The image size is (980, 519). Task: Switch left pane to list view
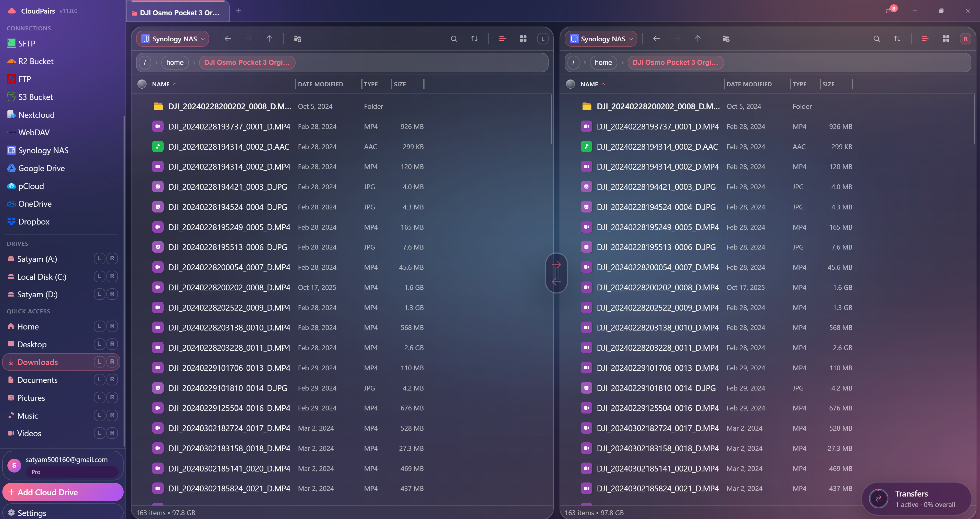point(502,39)
